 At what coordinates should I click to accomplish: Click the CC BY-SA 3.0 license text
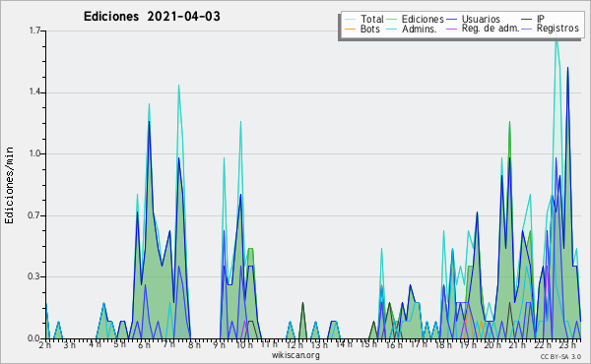[x=560, y=356]
